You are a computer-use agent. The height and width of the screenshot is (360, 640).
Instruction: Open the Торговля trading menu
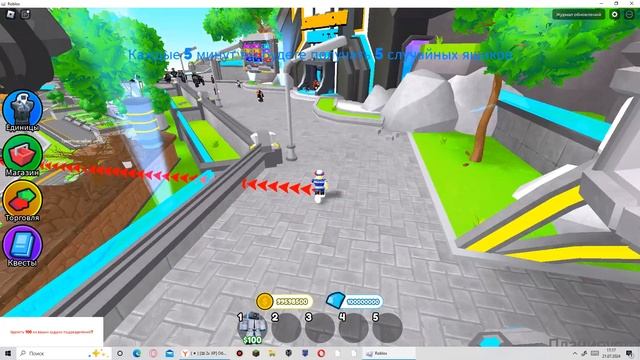[22, 201]
